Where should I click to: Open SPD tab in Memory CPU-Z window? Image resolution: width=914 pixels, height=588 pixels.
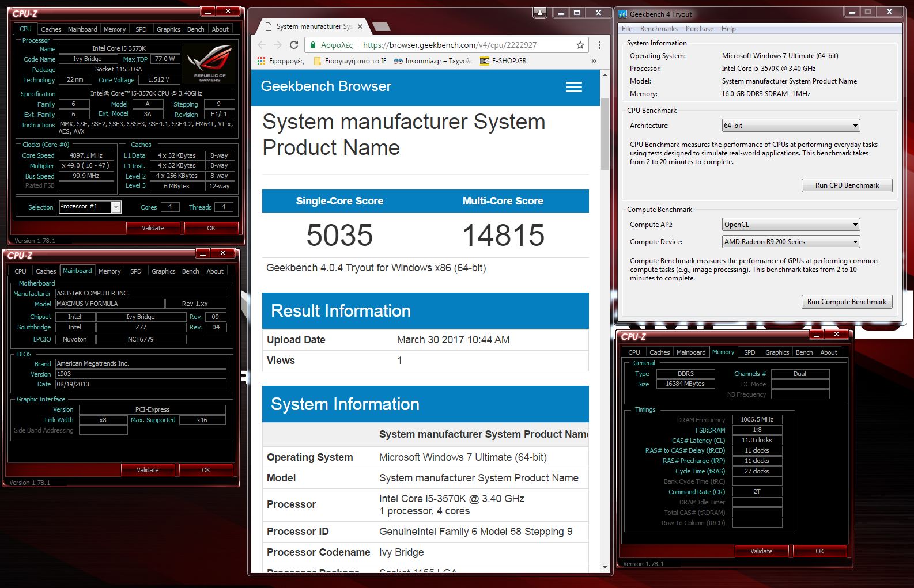click(x=750, y=352)
